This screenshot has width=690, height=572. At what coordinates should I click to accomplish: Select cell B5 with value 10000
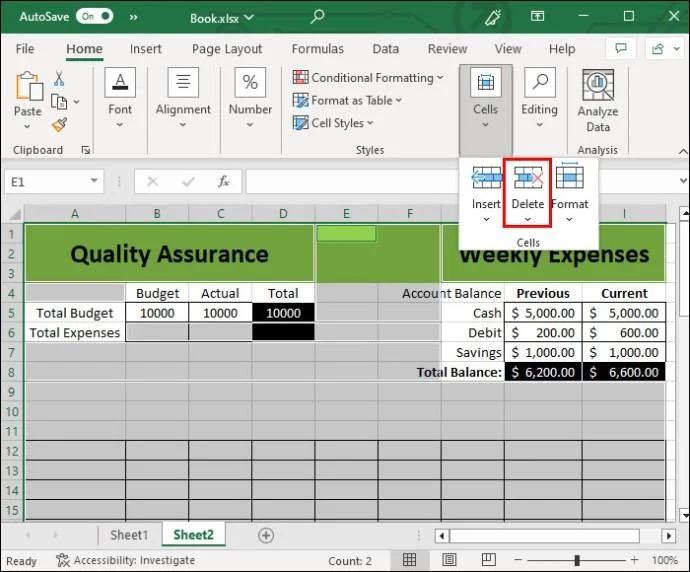click(157, 313)
